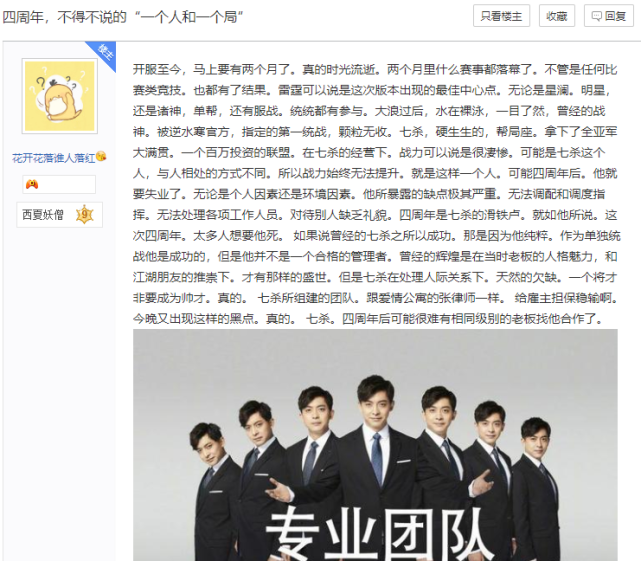Screen dimensions: 641x561
Task: Click the last line of post text
Action: tap(367, 318)
